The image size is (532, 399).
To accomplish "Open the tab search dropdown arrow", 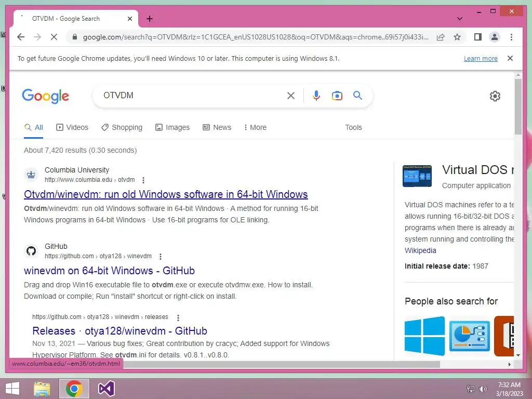I will point(460,19).
